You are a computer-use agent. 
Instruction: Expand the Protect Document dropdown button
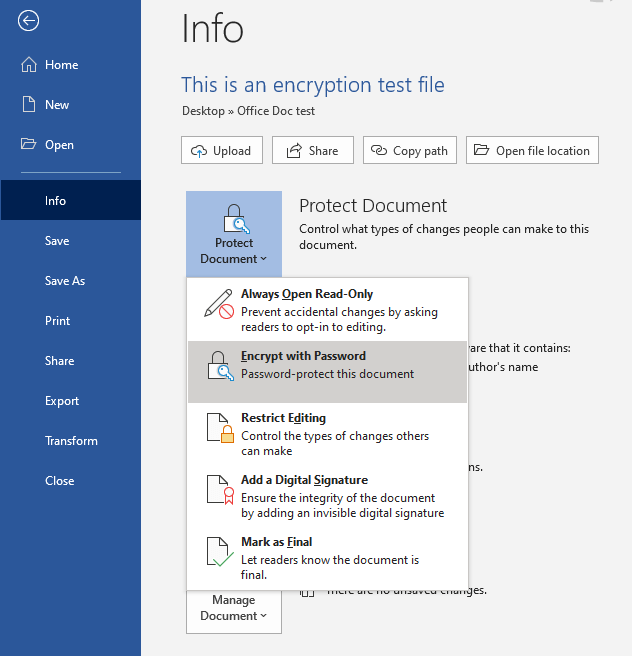point(234,234)
